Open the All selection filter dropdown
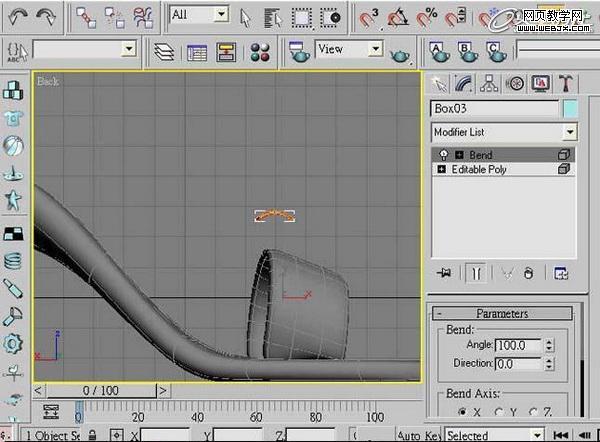 point(199,15)
